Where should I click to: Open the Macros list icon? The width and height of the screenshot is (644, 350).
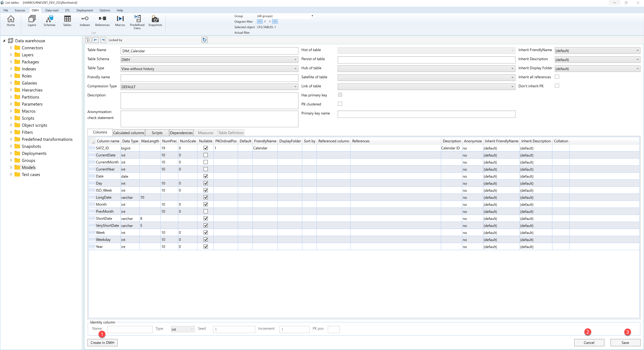pos(120,21)
